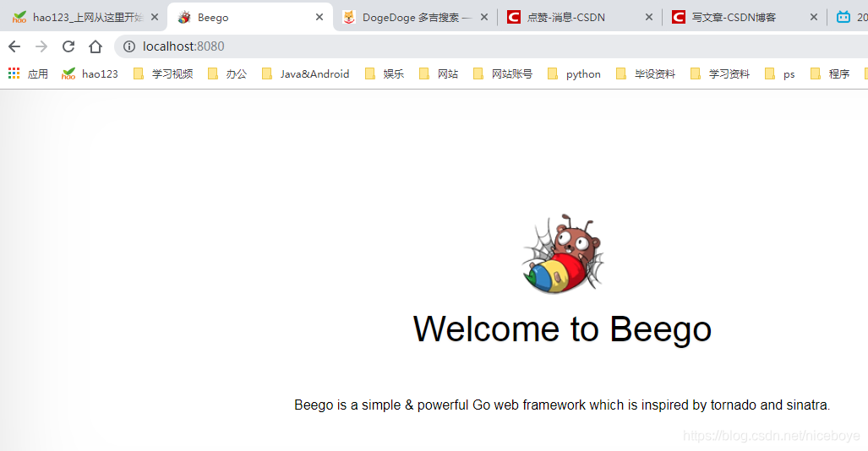The height and width of the screenshot is (451, 868).
Task: Open the 学习资料 bookmark folder
Action: (719, 73)
